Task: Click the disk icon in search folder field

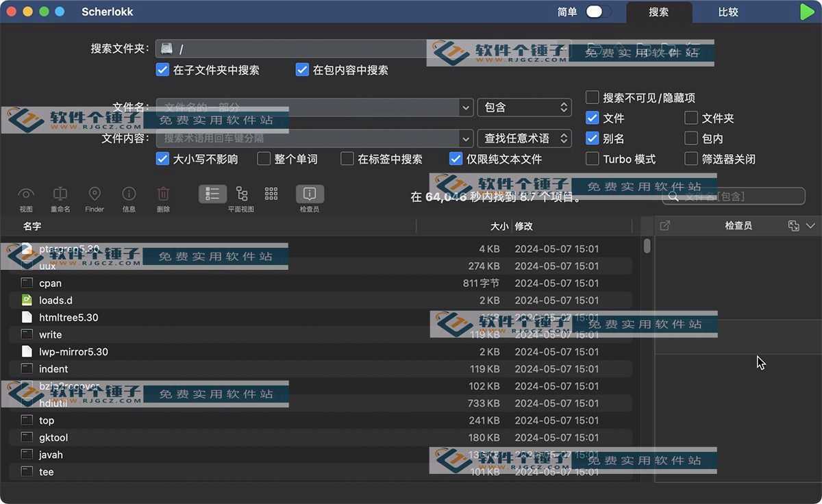Action: point(167,49)
